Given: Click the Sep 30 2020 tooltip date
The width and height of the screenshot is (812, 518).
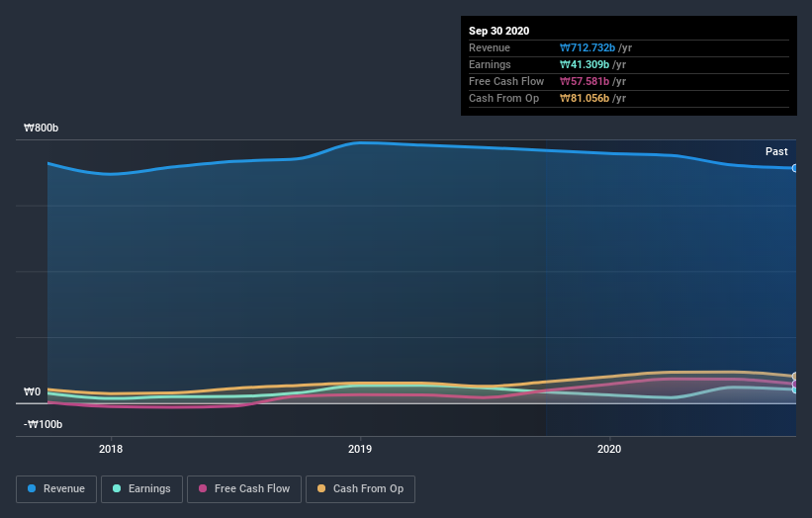Looking at the screenshot, I should click(498, 31).
